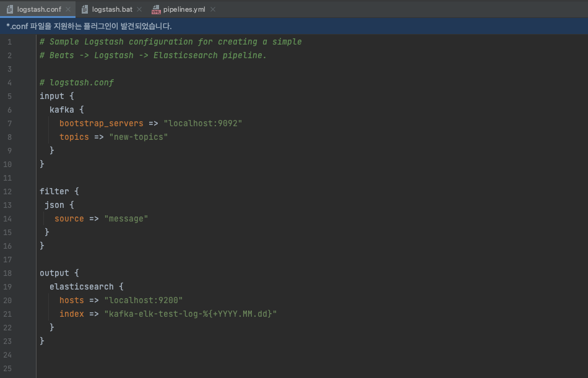Click line number 18 in gutter
The width and height of the screenshot is (588, 378).
pos(7,273)
